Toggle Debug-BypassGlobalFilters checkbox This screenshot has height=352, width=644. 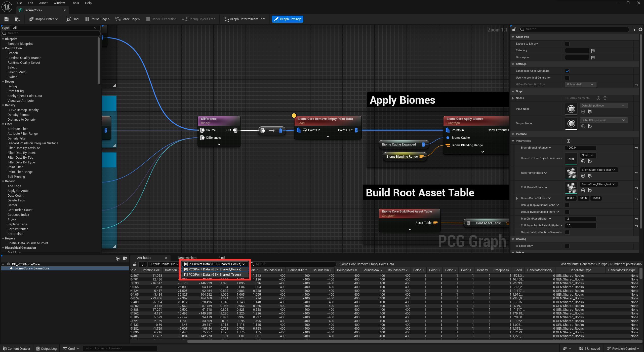pyautogui.click(x=567, y=212)
